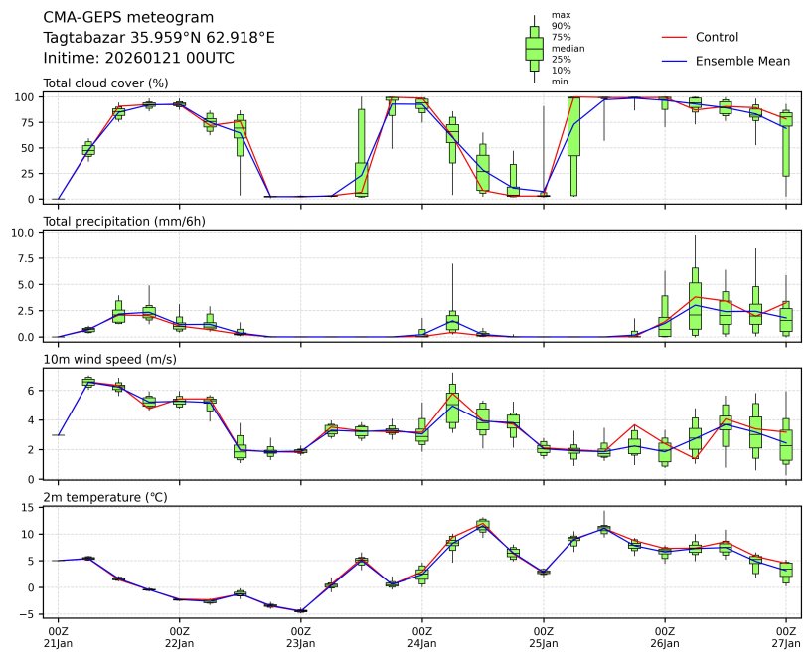Image resolution: width=812 pixels, height=660 pixels.
Task: Select the 23Jan date on x-axis
Action: 301,643
